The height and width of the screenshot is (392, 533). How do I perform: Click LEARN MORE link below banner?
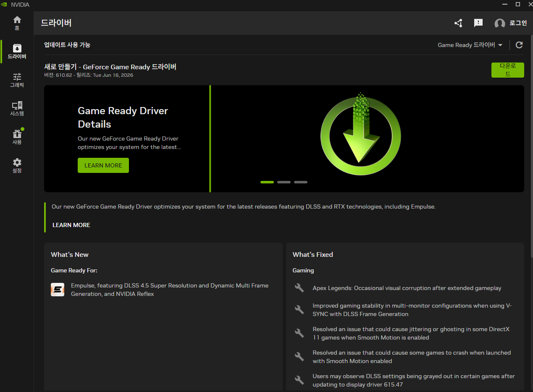(x=71, y=225)
